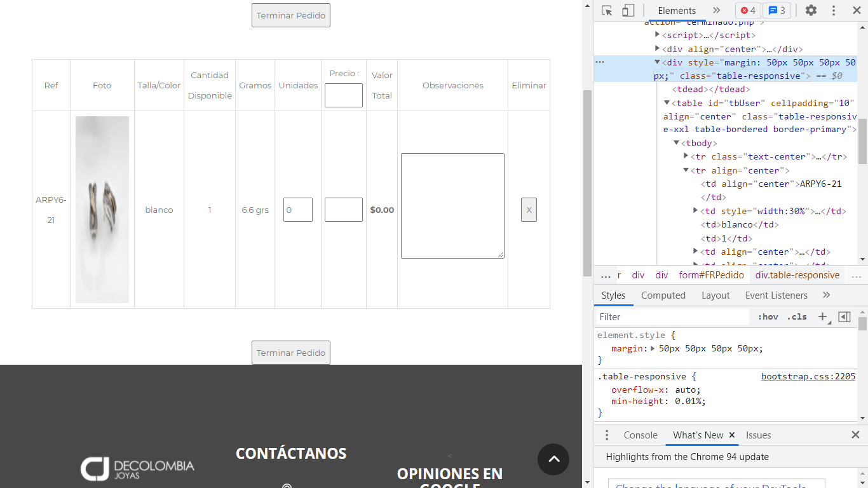Image resolution: width=868 pixels, height=488 pixels.
Task: Click the blue issues counter badge
Action: (x=776, y=10)
